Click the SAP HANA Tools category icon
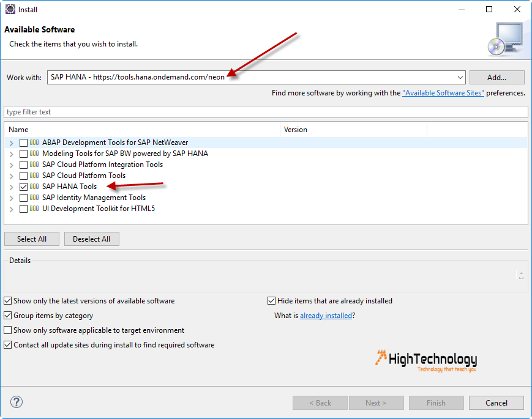The width and height of the screenshot is (532, 419). tap(34, 187)
